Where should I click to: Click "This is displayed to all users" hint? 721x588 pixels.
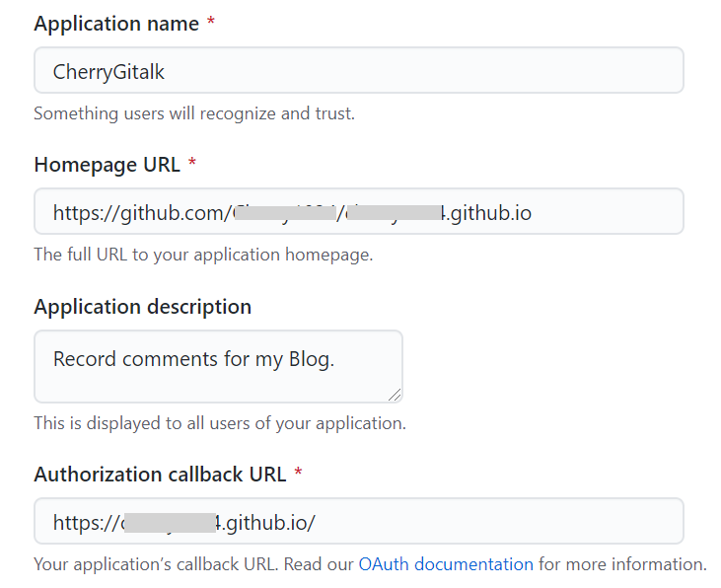219,424
